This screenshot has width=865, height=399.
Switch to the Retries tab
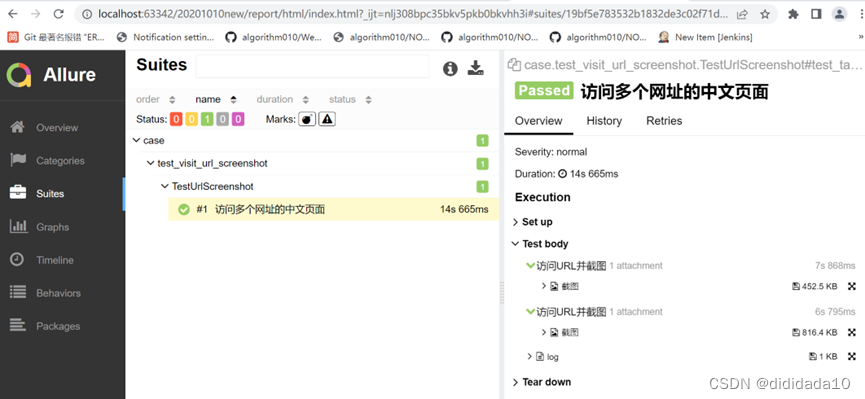[x=664, y=121]
